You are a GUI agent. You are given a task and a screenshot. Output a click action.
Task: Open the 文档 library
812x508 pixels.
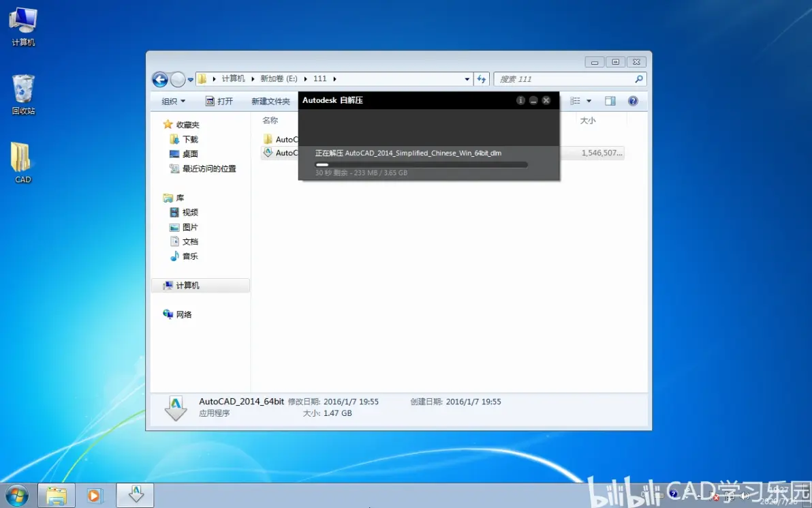184,241
